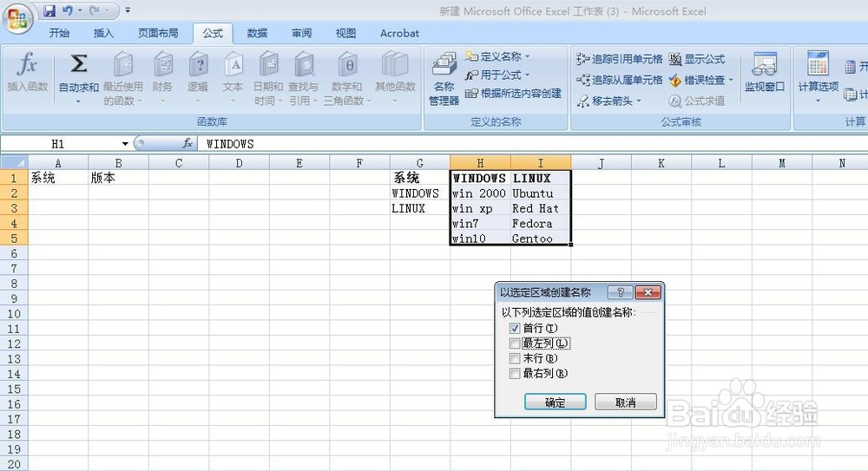Open Financial (财务) functions library
Image resolution: width=868 pixels, height=471 pixels.
pos(162,77)
